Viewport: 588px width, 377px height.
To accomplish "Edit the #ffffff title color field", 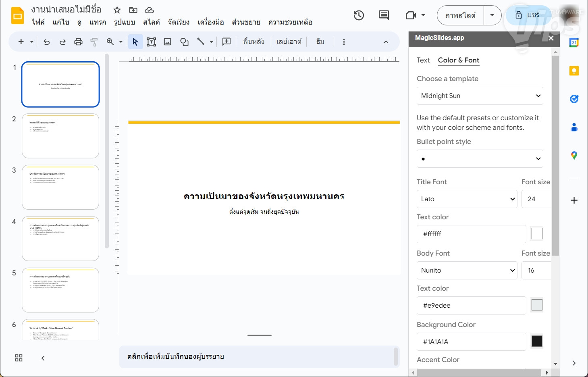I will coord(472,234).
